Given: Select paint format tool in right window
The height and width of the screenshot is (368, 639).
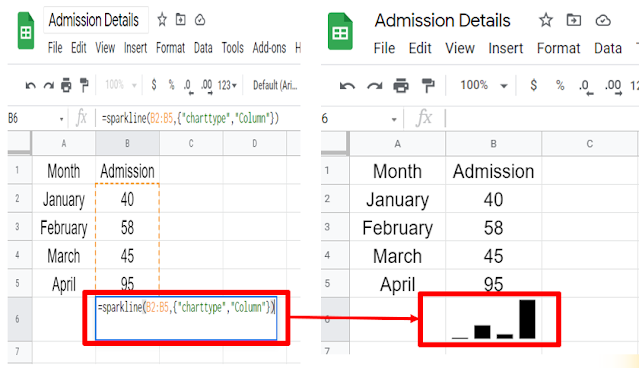Looking at the screenshot, I should tap(428, 86).
